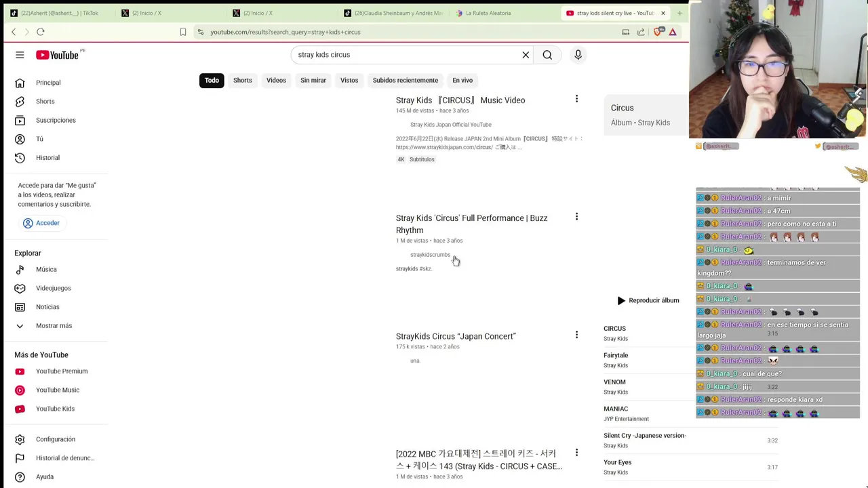
Task: Open Historial in the sidebar
Action: (47, 158)
